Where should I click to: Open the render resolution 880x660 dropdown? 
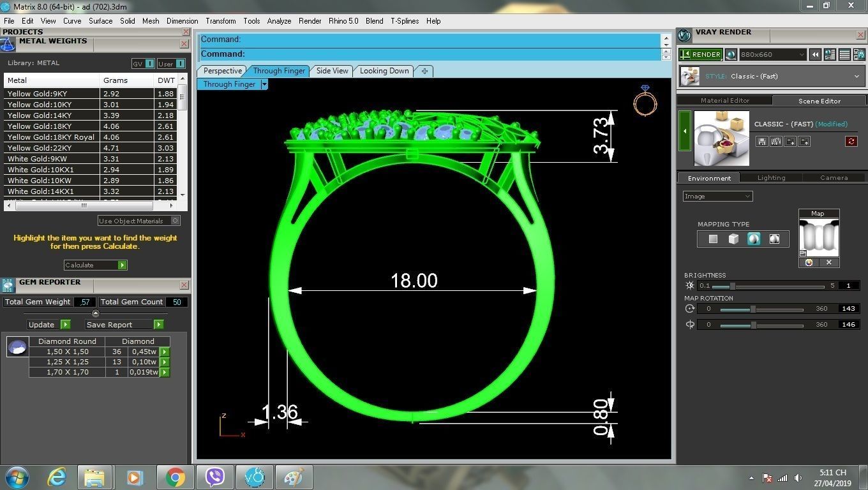(x=772, y=55)
